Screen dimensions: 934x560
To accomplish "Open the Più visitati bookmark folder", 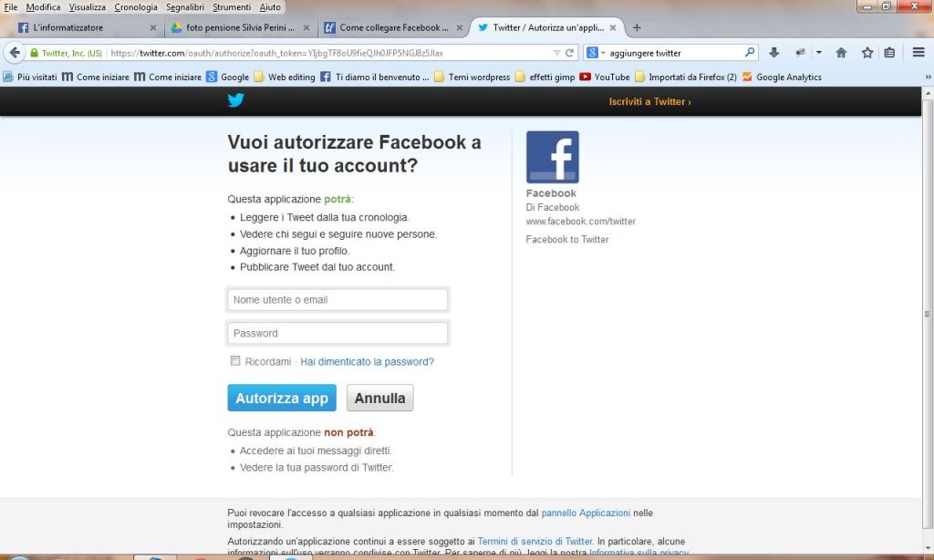I will [x=30, y=77].
